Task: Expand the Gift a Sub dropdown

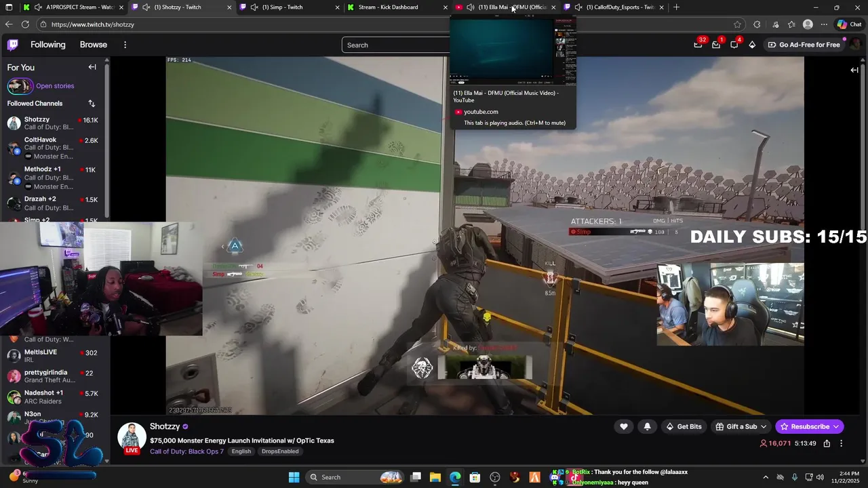Action: point(764,426)
